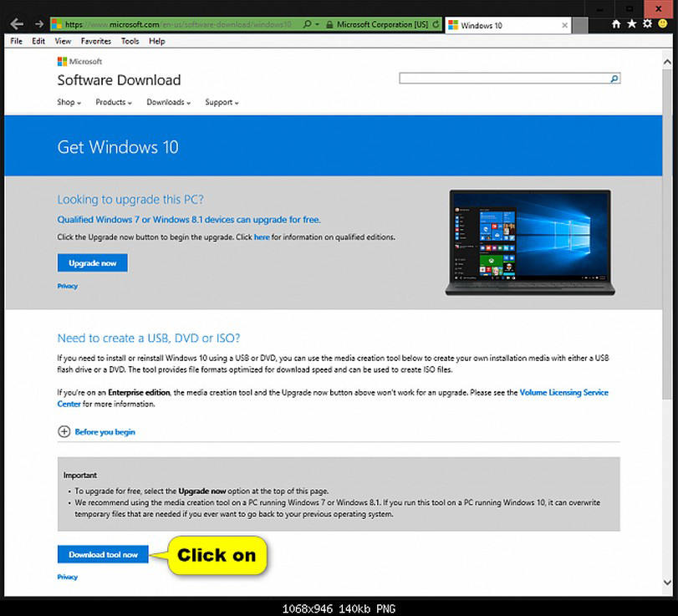678x616 pixels.
Task: Open the Tools menu
Action: tap(130, 41)
